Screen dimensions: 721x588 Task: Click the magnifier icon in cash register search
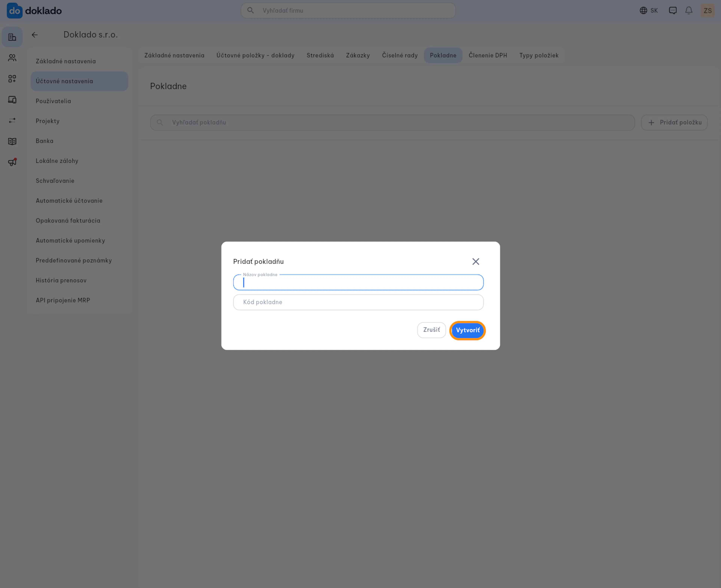coord(160,123)
